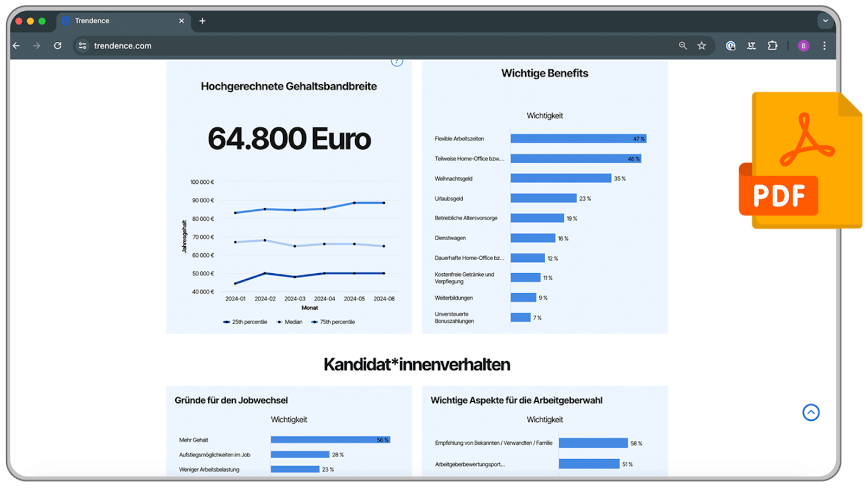
Task: Open a new browser tab
Action: click(202, 21)
